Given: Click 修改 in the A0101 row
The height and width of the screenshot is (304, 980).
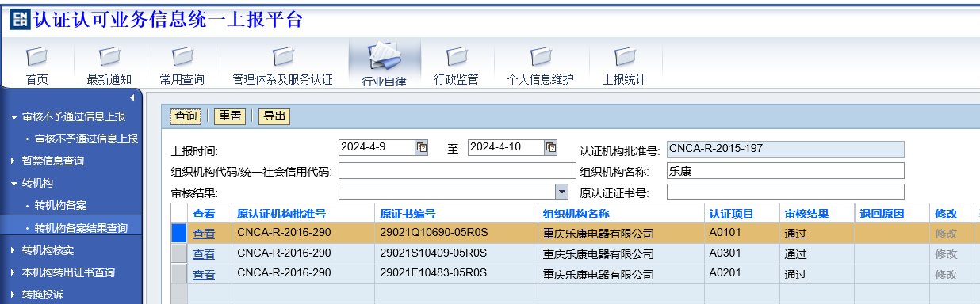Looking at the screenshot, I should (946, 234).
